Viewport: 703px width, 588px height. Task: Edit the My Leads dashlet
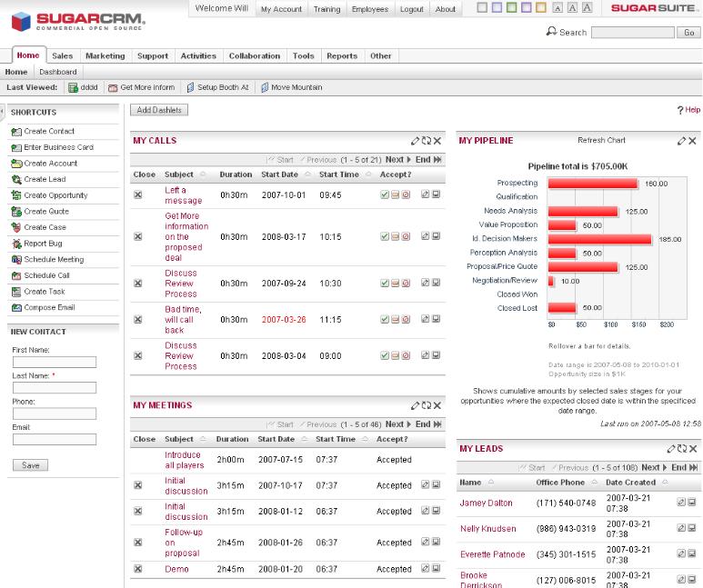pyautogui.click(x=671, y=449)
